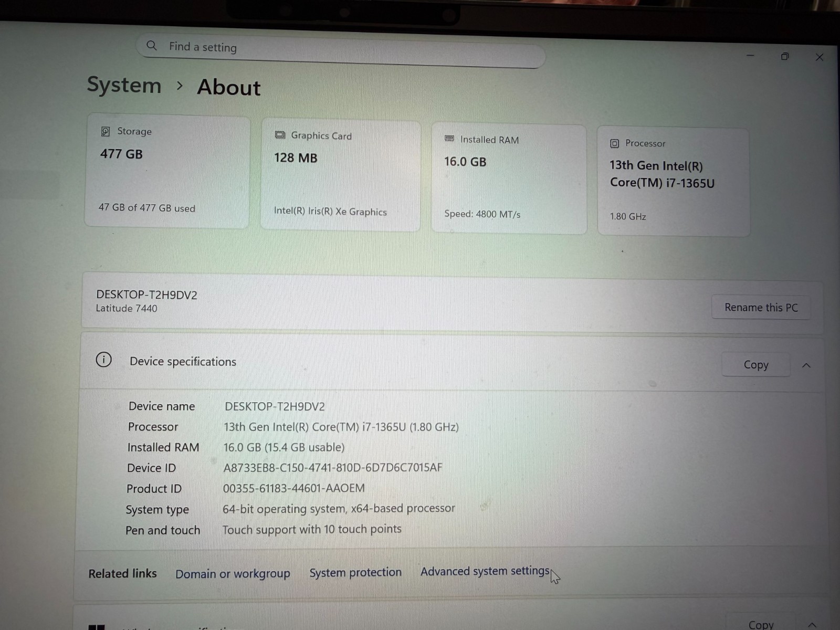Click the Latitude 7440 model text
This screenshot has height=630, width=840.
point(127,308)
